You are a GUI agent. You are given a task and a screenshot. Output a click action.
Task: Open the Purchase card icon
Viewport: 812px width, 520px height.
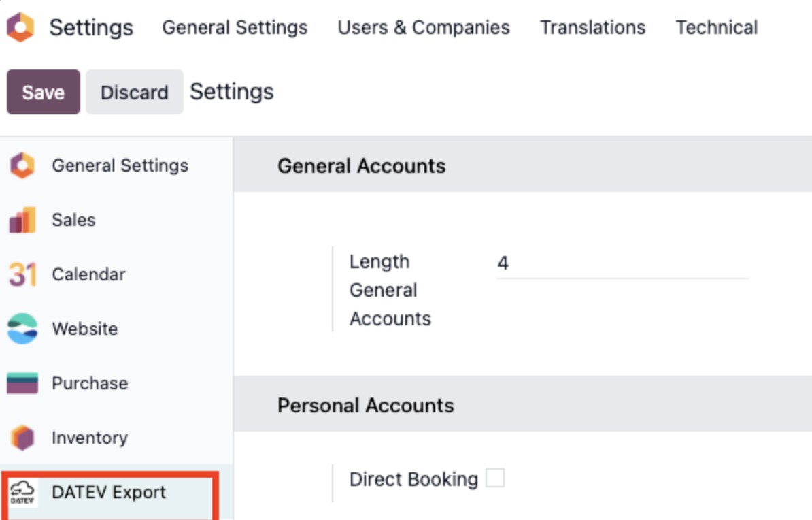pos(22,383)
